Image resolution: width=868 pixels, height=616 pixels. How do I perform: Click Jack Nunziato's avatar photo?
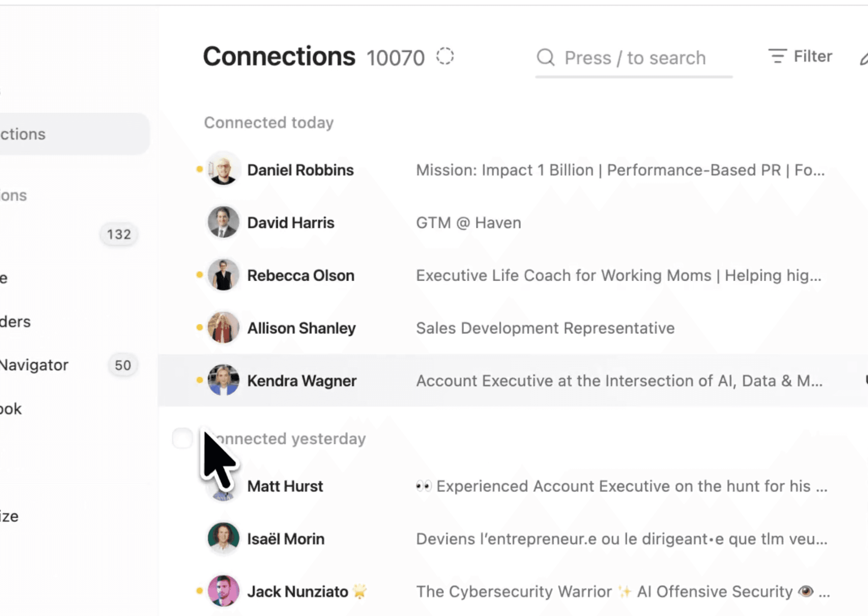223,591
